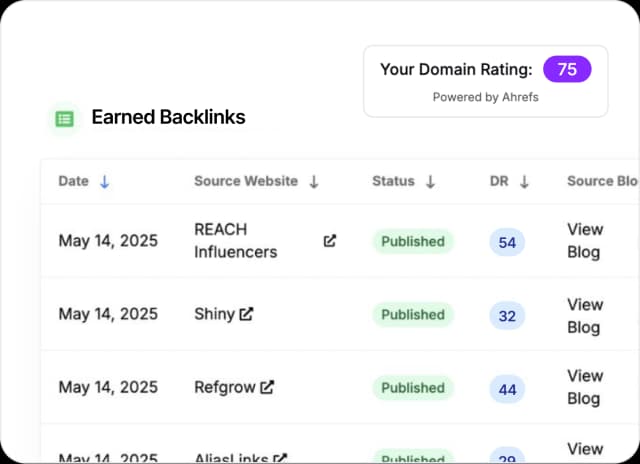Sort by DR arrow

pos(524,181)
